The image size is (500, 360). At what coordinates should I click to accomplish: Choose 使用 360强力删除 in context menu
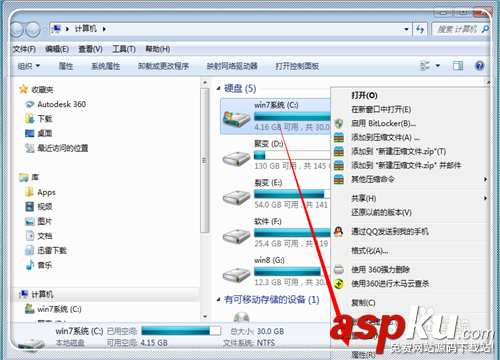click(380, 269)
